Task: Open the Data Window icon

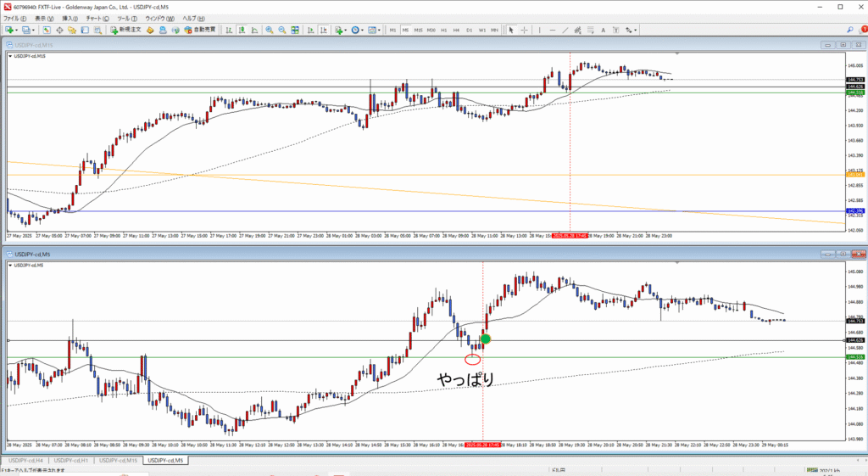Action: [x=60, y=30]
